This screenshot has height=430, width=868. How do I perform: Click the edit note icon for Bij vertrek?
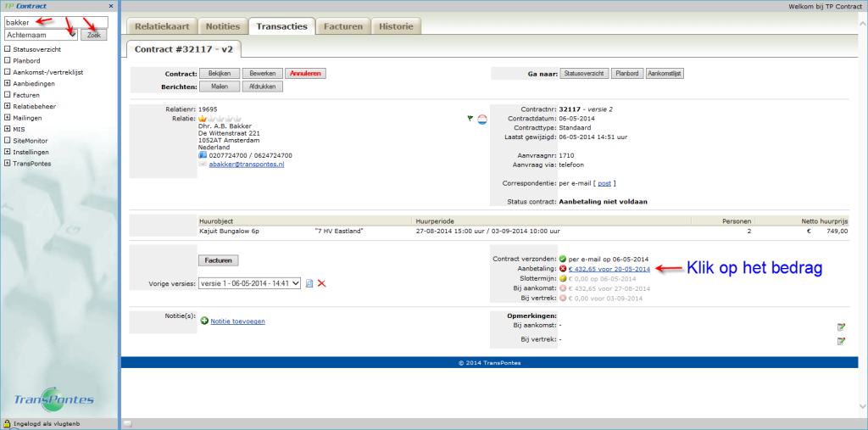click(841, 341)
